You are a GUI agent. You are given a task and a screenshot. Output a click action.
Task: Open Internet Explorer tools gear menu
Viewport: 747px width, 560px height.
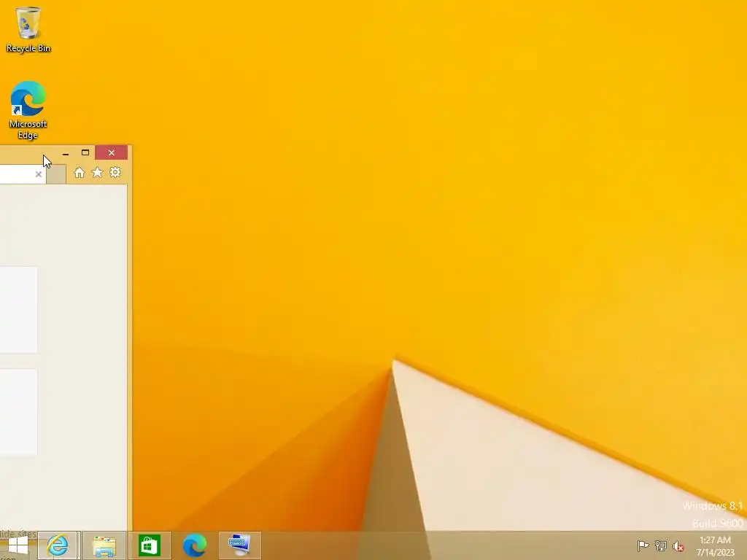(x=115, y=172)
